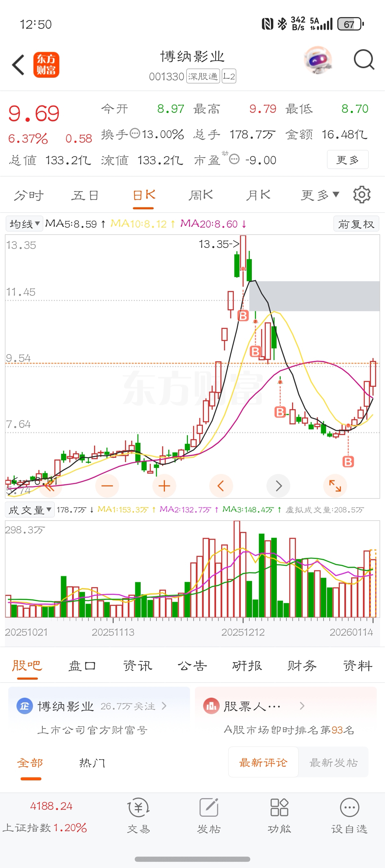Screen dimensions: 385x868
Task: Tap the search magnifier icon
Action: tap(364, 60)
